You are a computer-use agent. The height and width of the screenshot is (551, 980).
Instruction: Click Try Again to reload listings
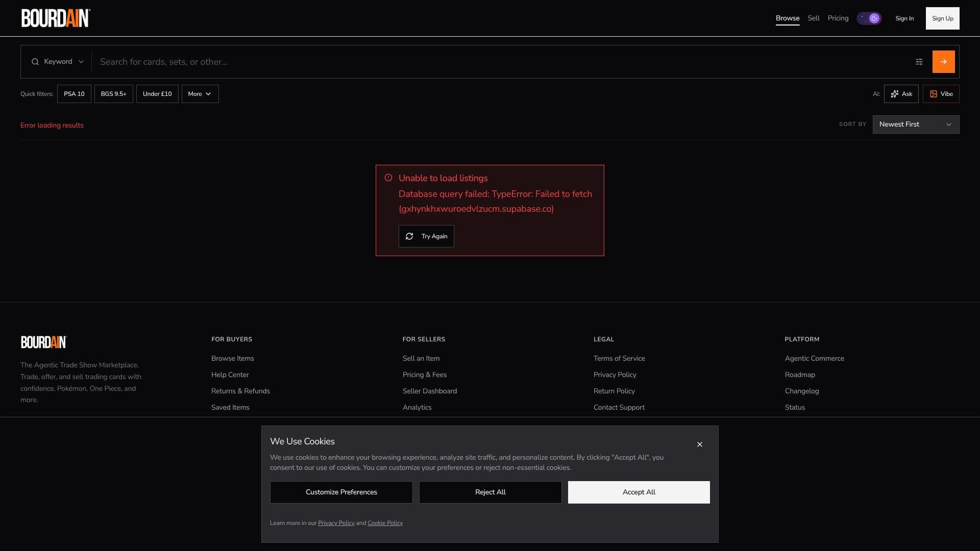(426, 236)
